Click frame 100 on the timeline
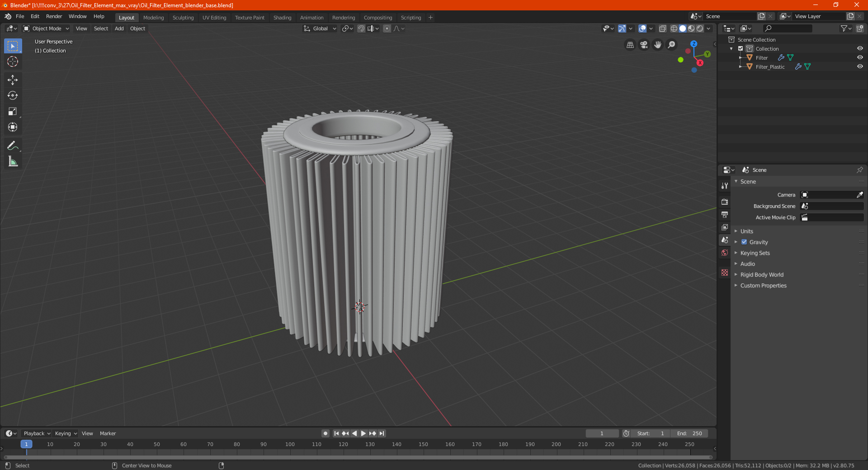Screen dimensions: 868x470 pyautogui.click(x=290, y=444)
